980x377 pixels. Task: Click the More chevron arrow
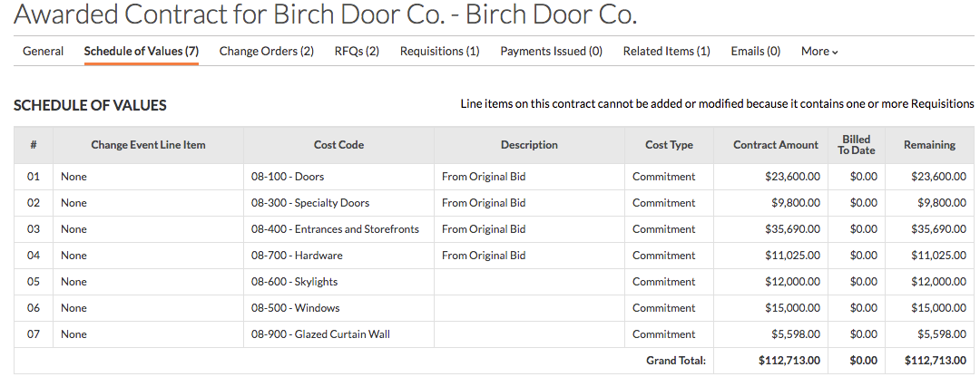coord(835,53)
